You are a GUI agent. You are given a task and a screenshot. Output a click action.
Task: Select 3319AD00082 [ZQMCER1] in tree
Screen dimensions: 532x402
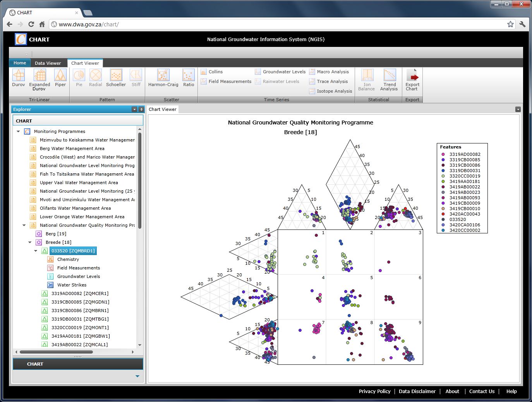[80, 293]
